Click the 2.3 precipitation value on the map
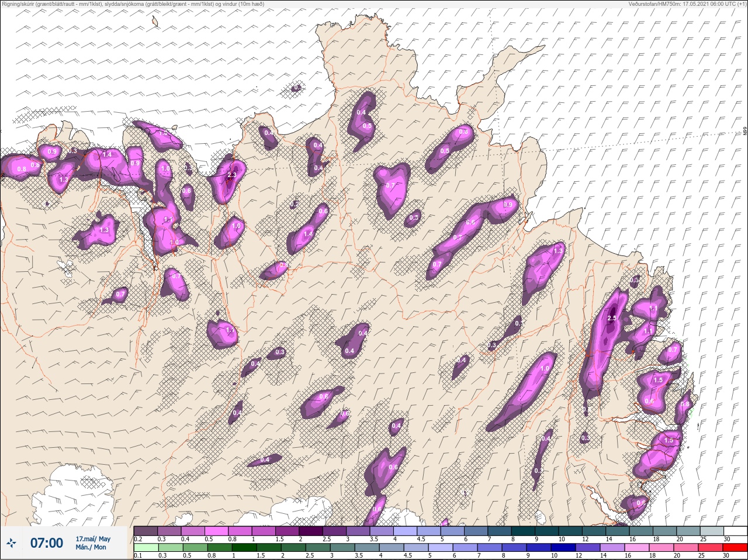The height and width of the screenshot is (560, 748). click(231, 175)
